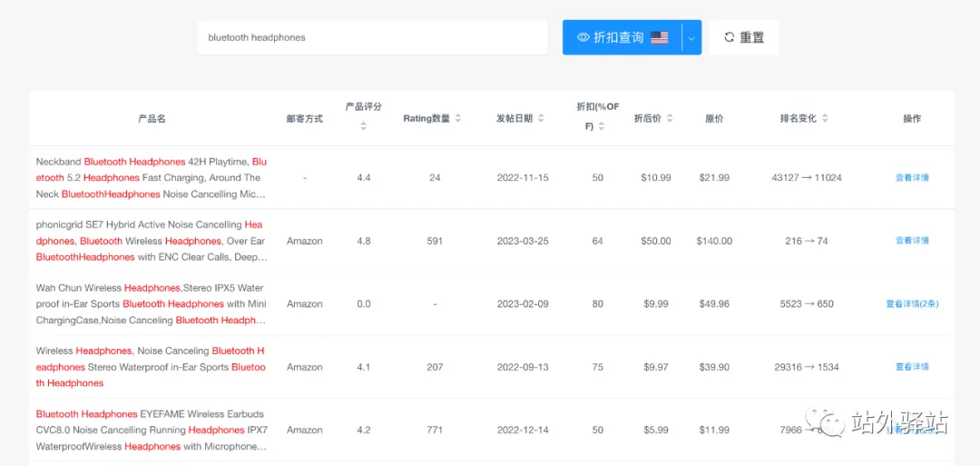The height and width of the screenshot is (466, 980).
Task: Open 查看详情 for phonicgrid SE7 row
Action: click(x=912, y=241)
